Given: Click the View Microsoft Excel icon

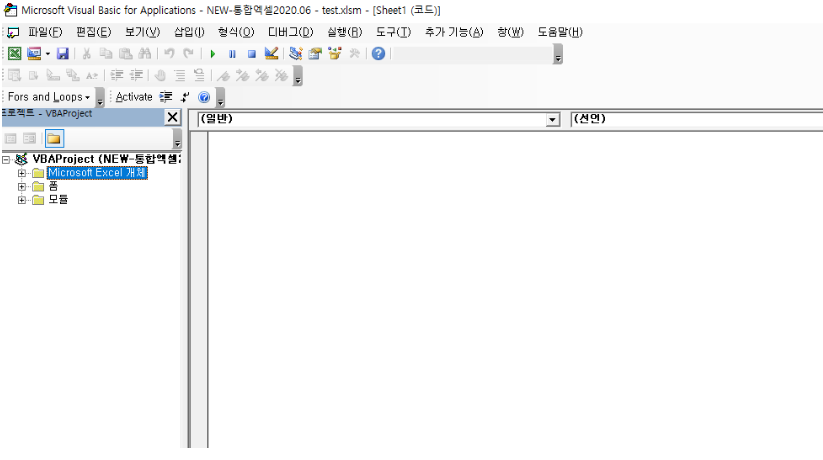Looking at the screenshot, I should (15, 54).
